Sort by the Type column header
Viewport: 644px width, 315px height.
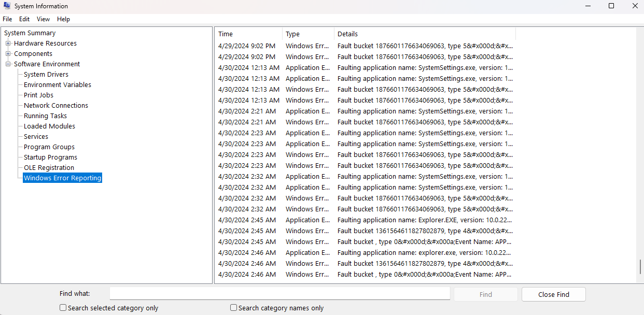click(308, 34)
